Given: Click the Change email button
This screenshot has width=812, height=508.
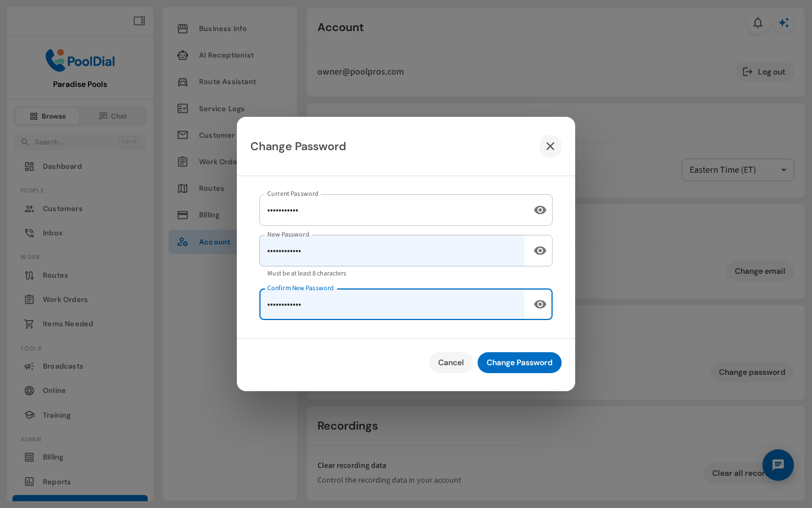Looking at the screenshot, I should pyautogui.click(x=760, y=271).
